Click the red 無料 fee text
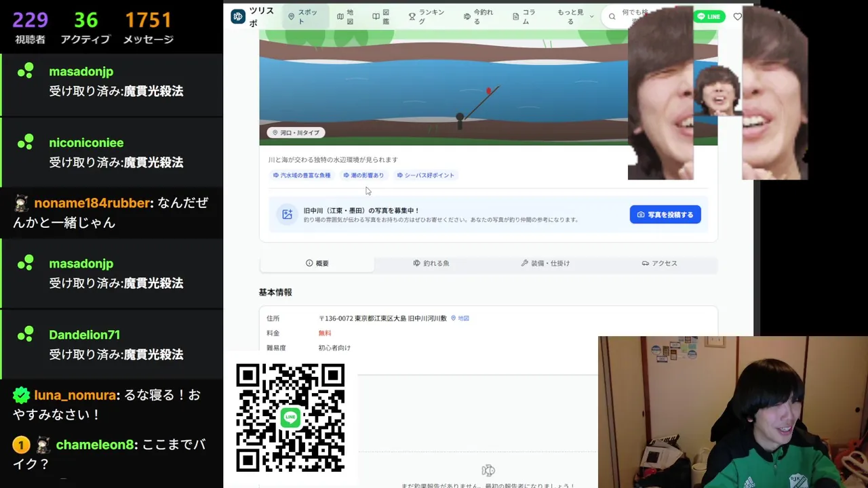This screenshot has height=488, width=868. pos(325,333)
